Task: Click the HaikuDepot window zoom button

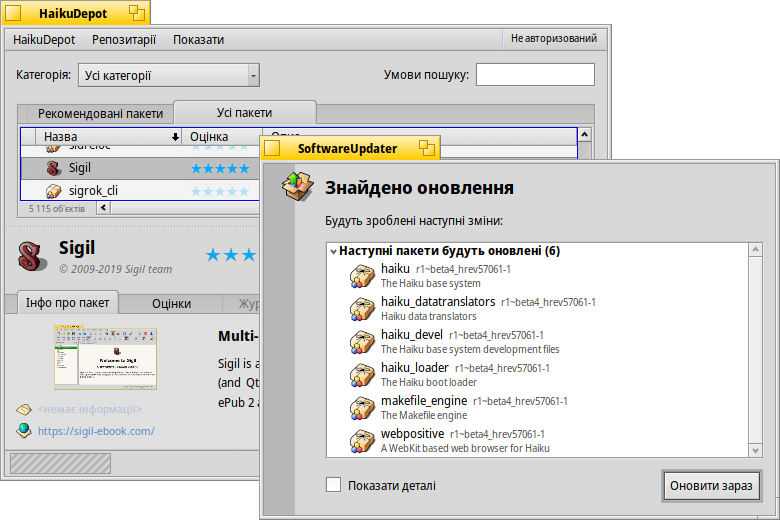Action: tap(136, 13)
